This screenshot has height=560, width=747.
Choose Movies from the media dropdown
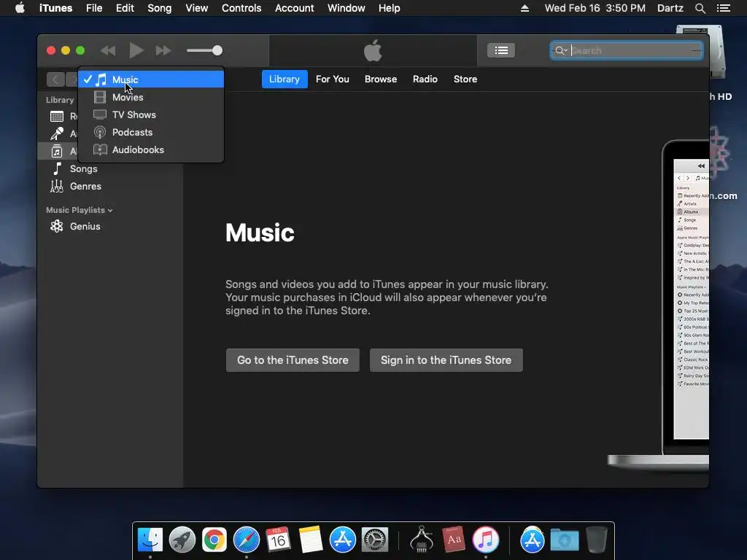point(151,97)
